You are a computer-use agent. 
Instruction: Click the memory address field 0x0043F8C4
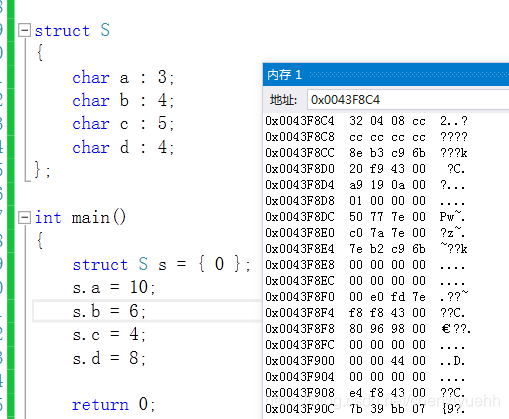(408, 100)
